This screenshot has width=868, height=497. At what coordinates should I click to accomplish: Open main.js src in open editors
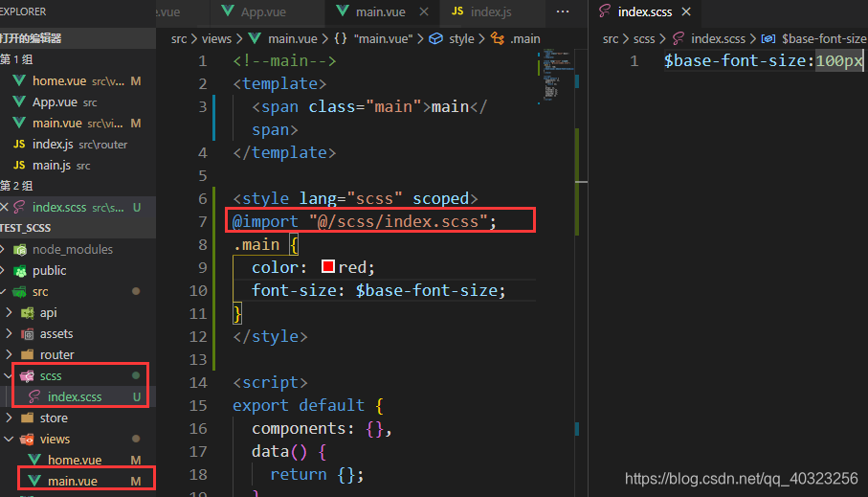pos(78,165)
